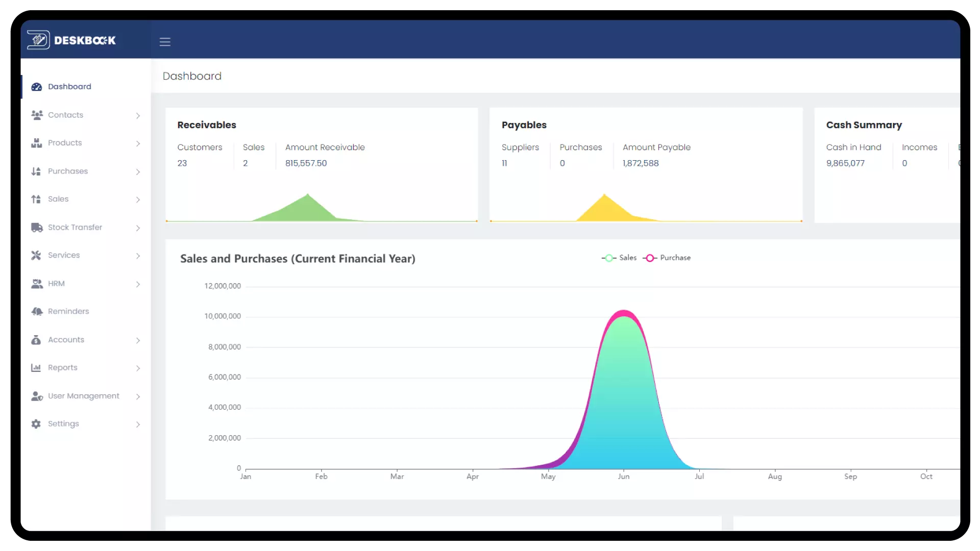This screenshot has width=980, height=551.
Task: Click the Deskbook logo icon
Action: tap(38, 40)
